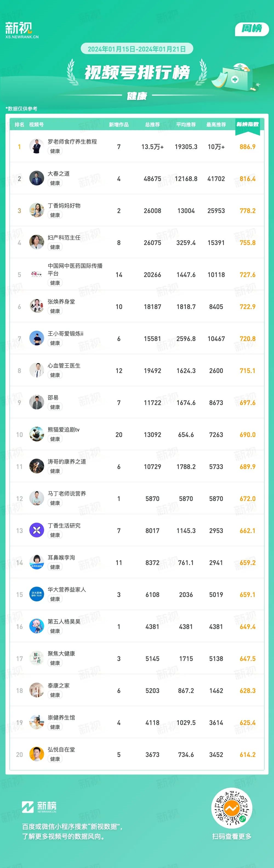Open the 弘悦自在堂 account name

[61, 749]
